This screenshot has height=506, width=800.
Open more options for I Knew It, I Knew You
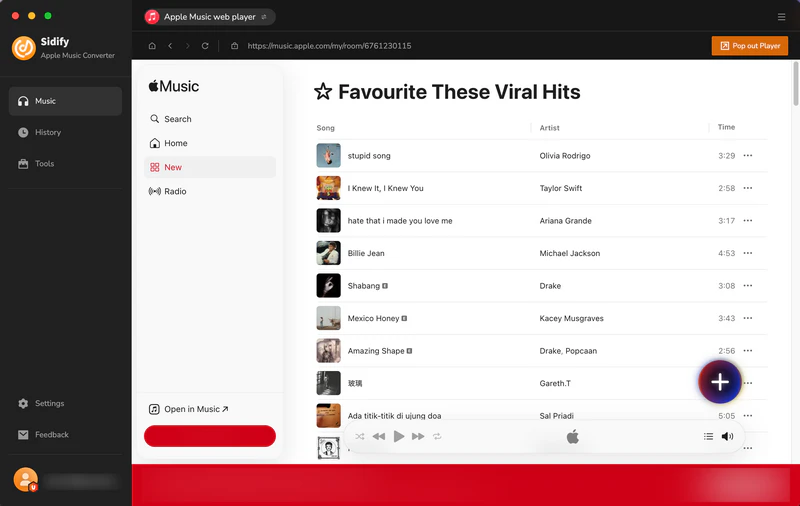click(748, 188)
